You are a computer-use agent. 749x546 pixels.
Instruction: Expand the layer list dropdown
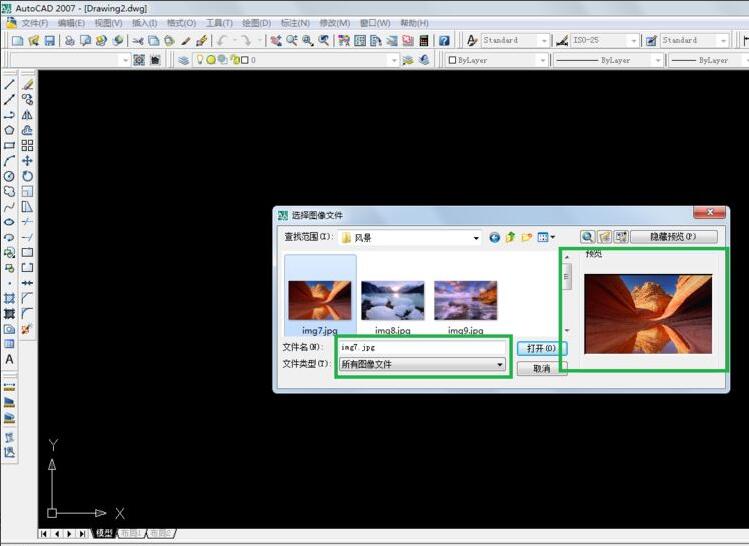pyautogui.click(x=394, y=60)
